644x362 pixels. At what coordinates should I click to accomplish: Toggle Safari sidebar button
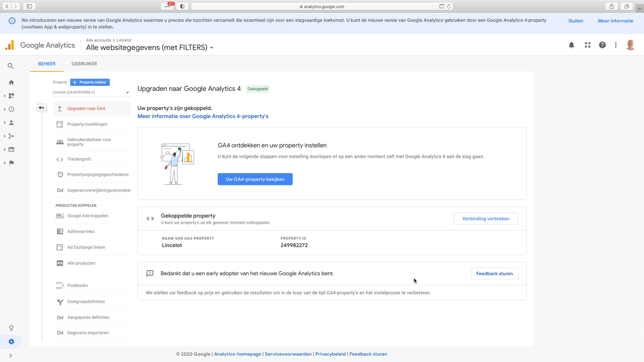click(x=29, y=6)
